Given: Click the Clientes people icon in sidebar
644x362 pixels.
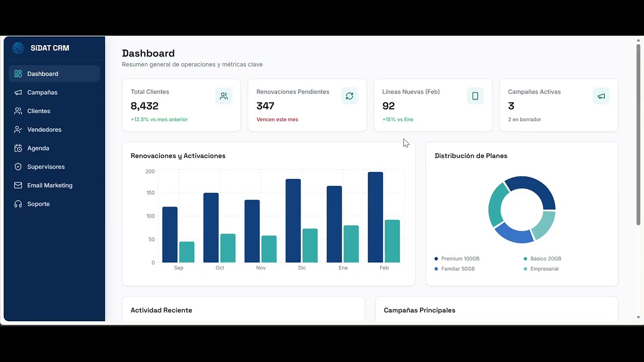Looking at the screenshot, I should (18, 111).
